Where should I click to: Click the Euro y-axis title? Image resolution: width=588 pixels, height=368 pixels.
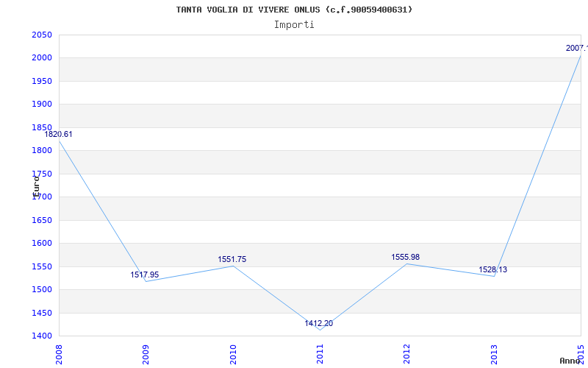(36, 187)
